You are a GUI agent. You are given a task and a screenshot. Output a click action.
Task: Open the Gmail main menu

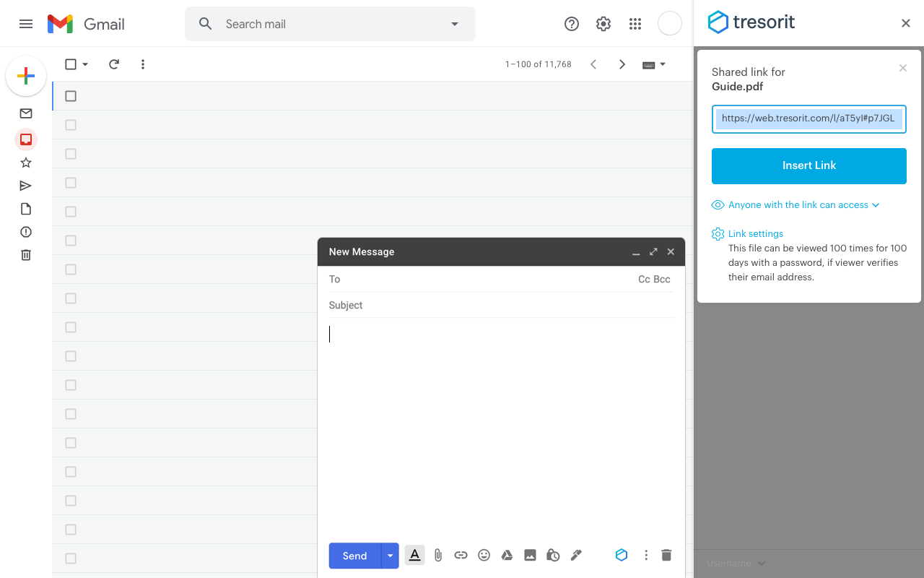[x=26, y=24]
